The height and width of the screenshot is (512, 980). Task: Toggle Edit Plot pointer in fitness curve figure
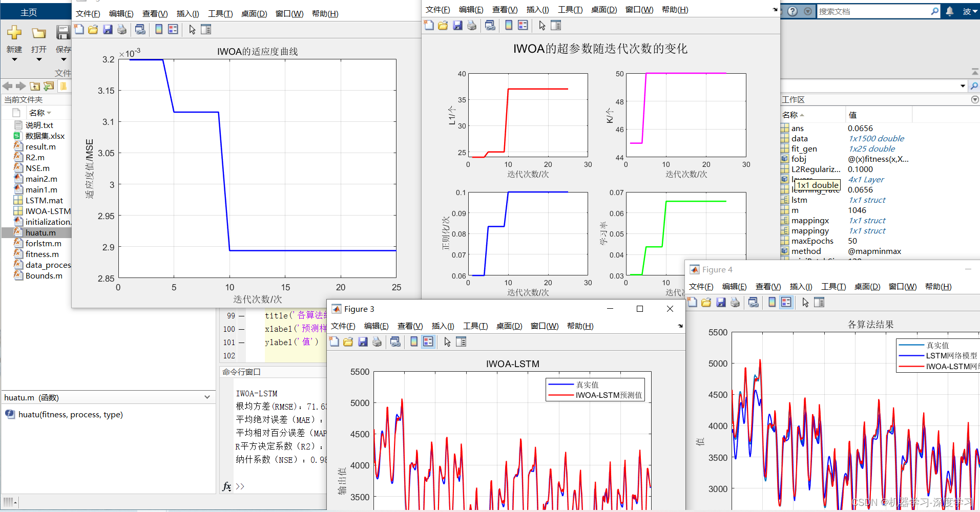192,30
